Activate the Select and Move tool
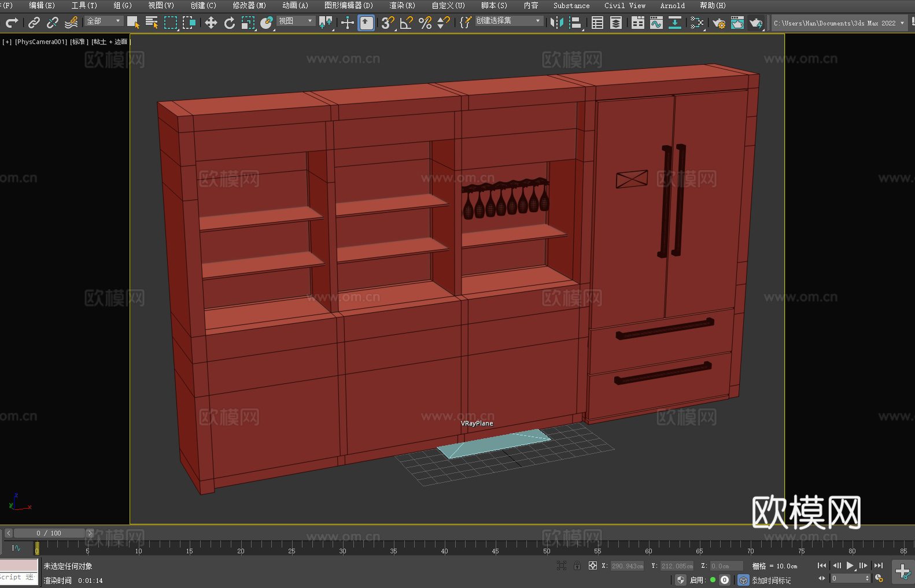This screenshot has width=915, height=588. [211, 23]
